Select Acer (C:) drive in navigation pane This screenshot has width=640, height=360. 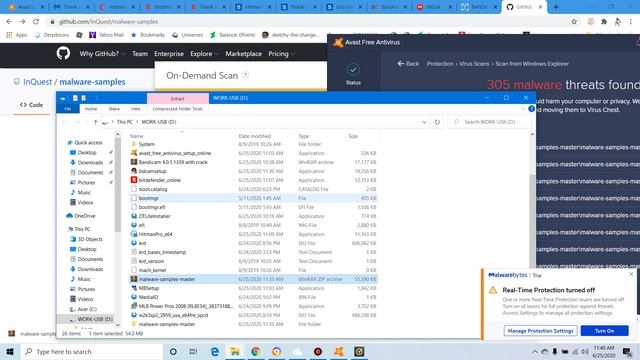(x=87, y=309)
